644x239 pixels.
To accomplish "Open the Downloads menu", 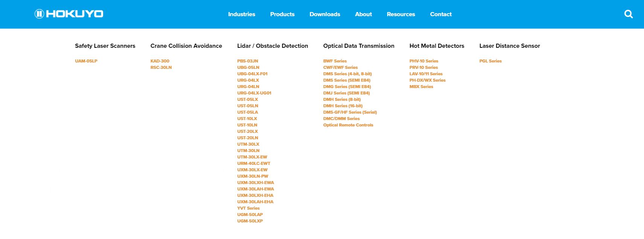I will 325,14.
